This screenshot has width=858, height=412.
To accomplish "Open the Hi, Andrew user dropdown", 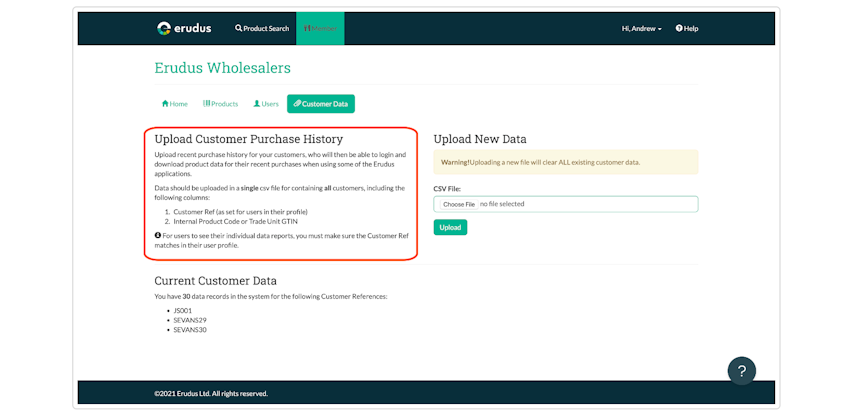I will (x=642, y=28).
